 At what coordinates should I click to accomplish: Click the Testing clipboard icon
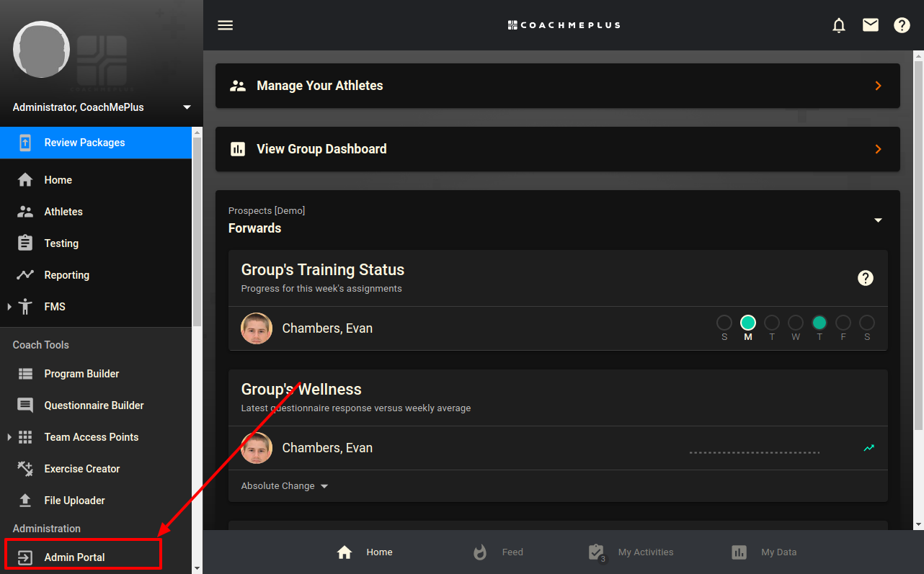25,243
